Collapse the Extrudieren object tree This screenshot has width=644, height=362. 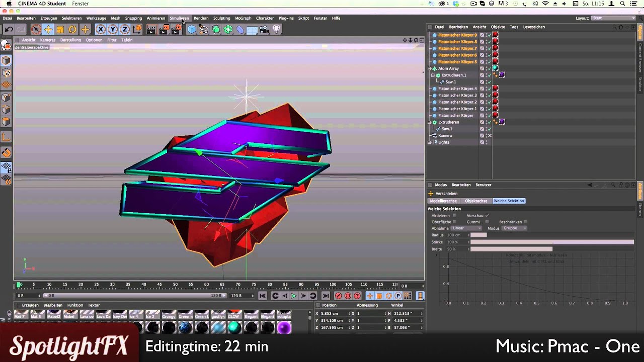429,122
